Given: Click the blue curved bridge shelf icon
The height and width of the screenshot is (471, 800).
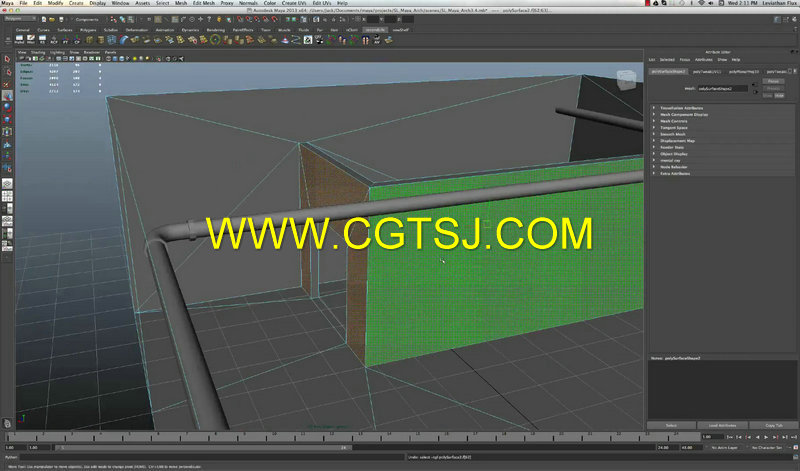Looking at the screenshot, I should [123, 39].
